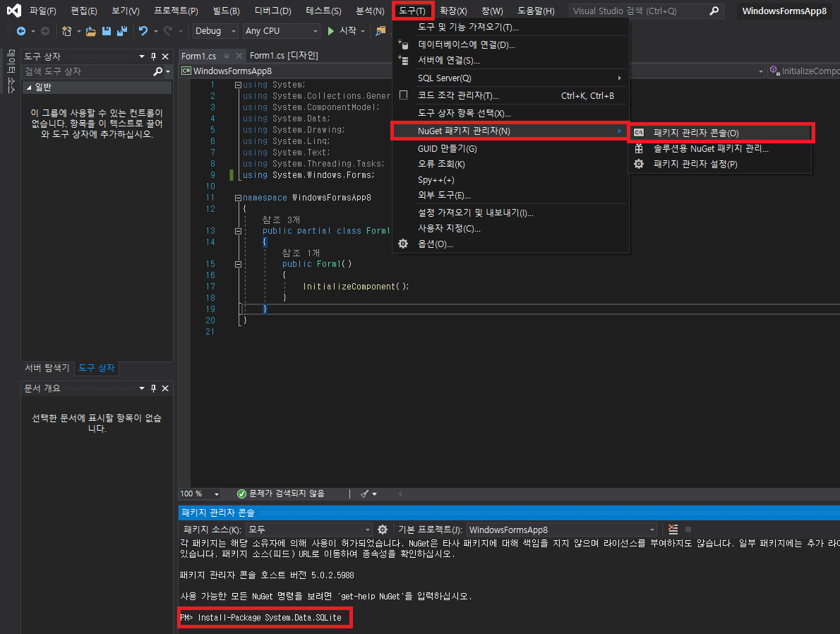This screenshot has width=840, height=634.
Task: Click the Visual Studio logo icon
Action: point(14,11)
